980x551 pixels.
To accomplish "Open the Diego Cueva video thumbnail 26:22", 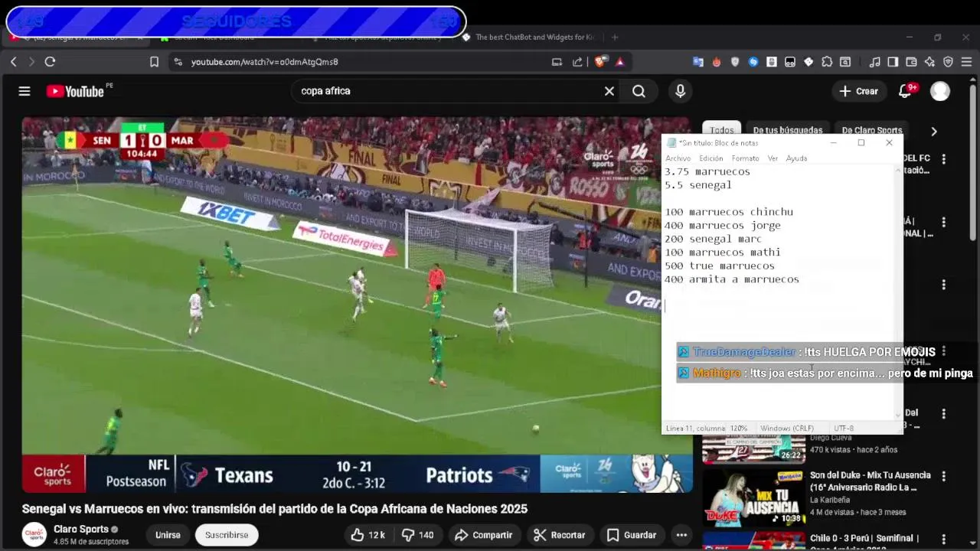I will point(753,448).
